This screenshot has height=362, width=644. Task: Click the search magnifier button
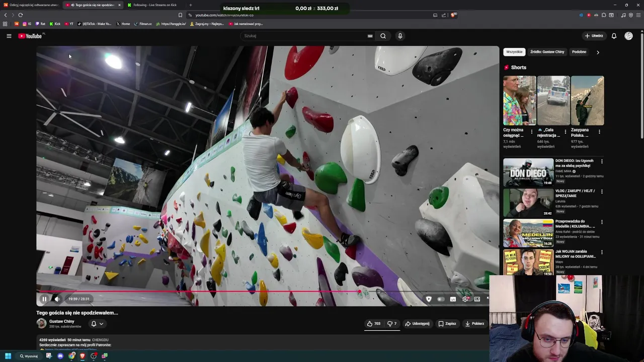(383, 36)
